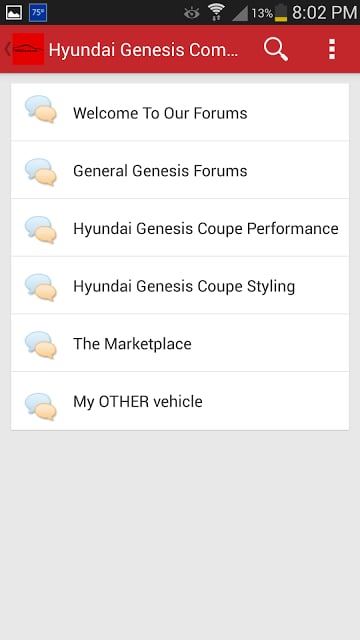Tap the red car app logo

[x=28, y=49]
